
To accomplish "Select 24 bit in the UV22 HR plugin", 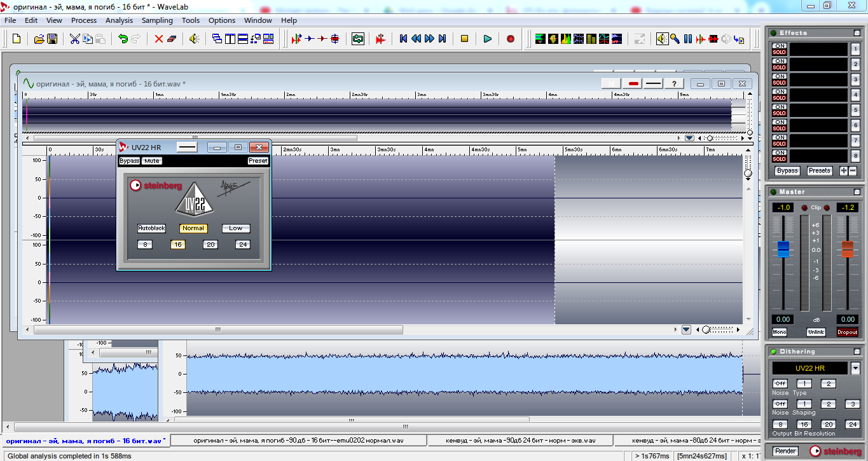I will tap(242, 244).
